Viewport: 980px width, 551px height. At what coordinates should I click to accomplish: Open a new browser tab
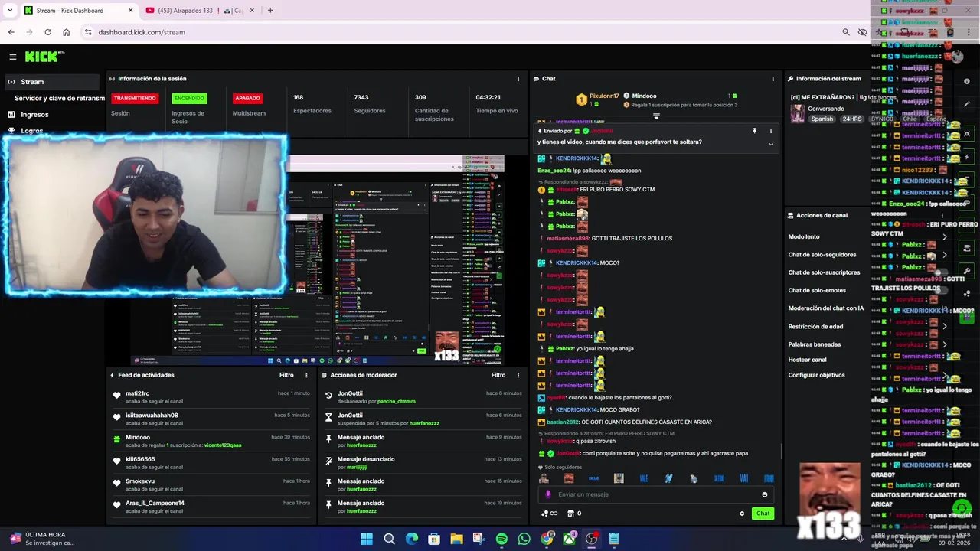pos(270,11)
